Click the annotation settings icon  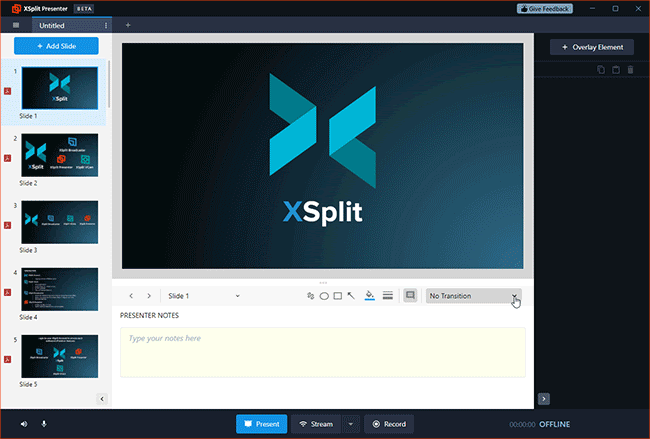(310, 296)
